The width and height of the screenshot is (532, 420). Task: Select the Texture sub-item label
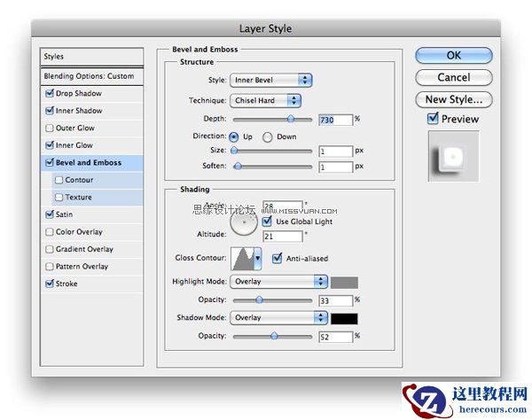tap(78, 198)
